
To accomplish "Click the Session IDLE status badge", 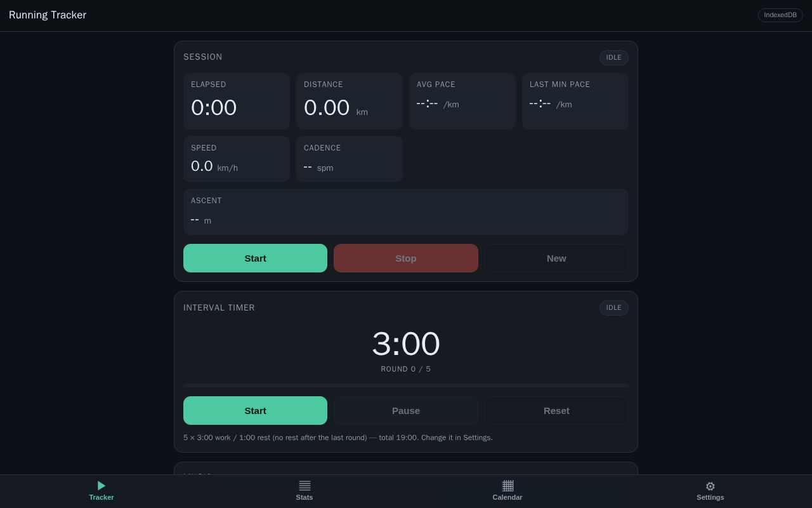I will click(613, 58).
